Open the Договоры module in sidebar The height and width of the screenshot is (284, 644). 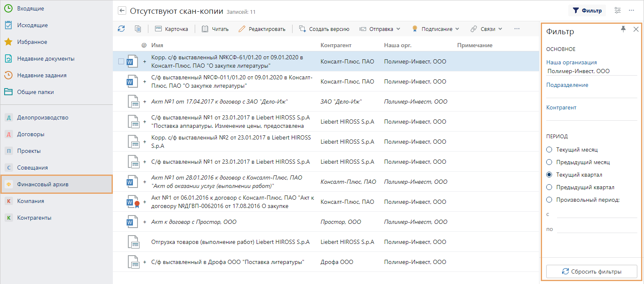(31, 134)
